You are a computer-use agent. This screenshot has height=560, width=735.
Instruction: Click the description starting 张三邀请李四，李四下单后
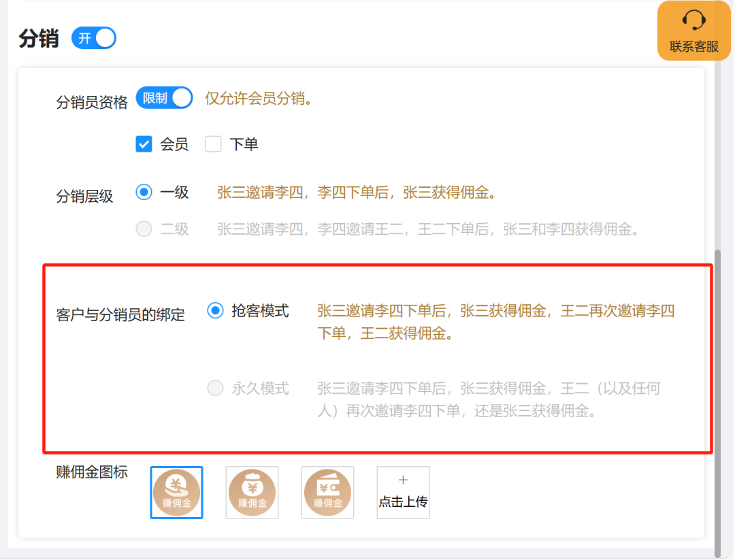pos(356,192)
